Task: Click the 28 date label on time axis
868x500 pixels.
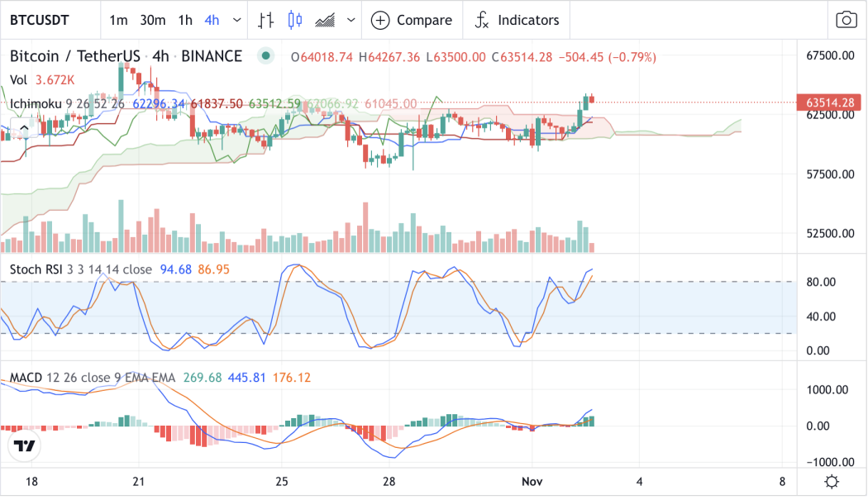Action: 389,482
